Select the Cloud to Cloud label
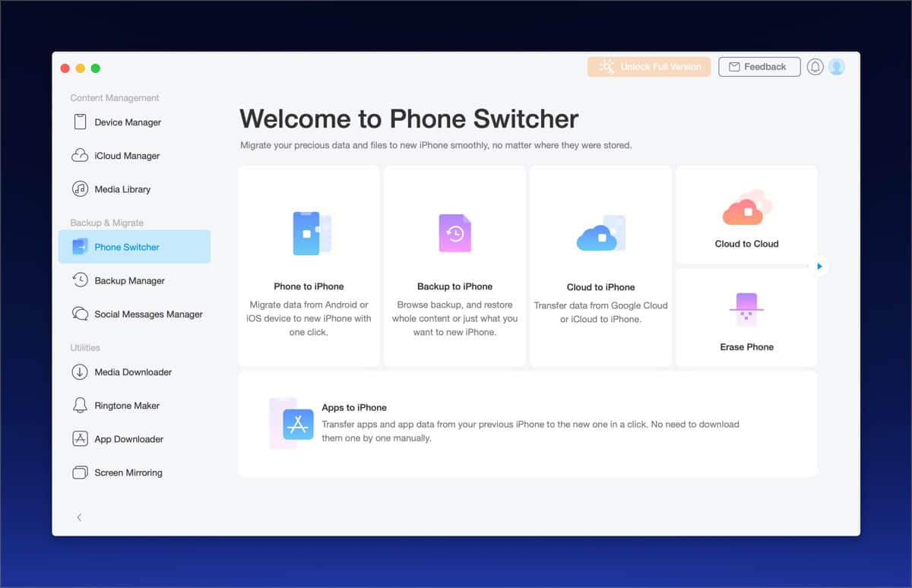Image resolution: width=912 pixels, height=588 pixels. [x=746, y=244]
